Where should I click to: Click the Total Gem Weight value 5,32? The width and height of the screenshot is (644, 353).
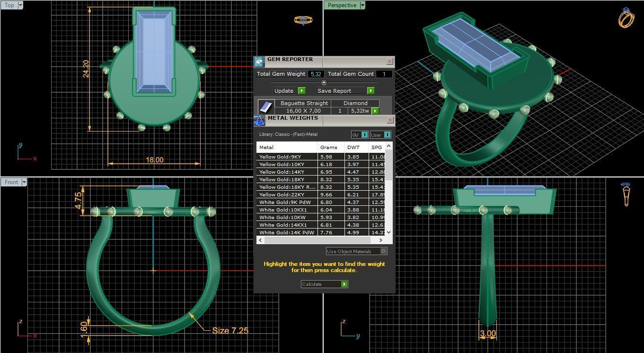[x=316, y=74]
